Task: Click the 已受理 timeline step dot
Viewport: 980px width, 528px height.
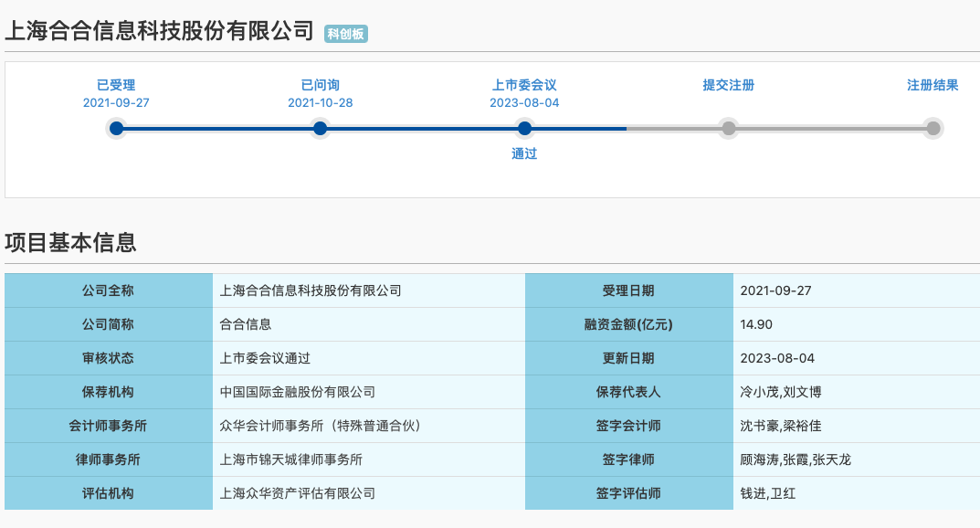Action: pos(116,129)
